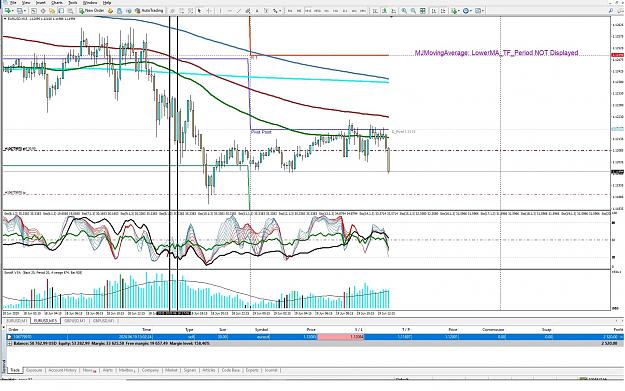Click the pink S/L value cell
This screenshot has height=391, width=625.
[340, 337]
